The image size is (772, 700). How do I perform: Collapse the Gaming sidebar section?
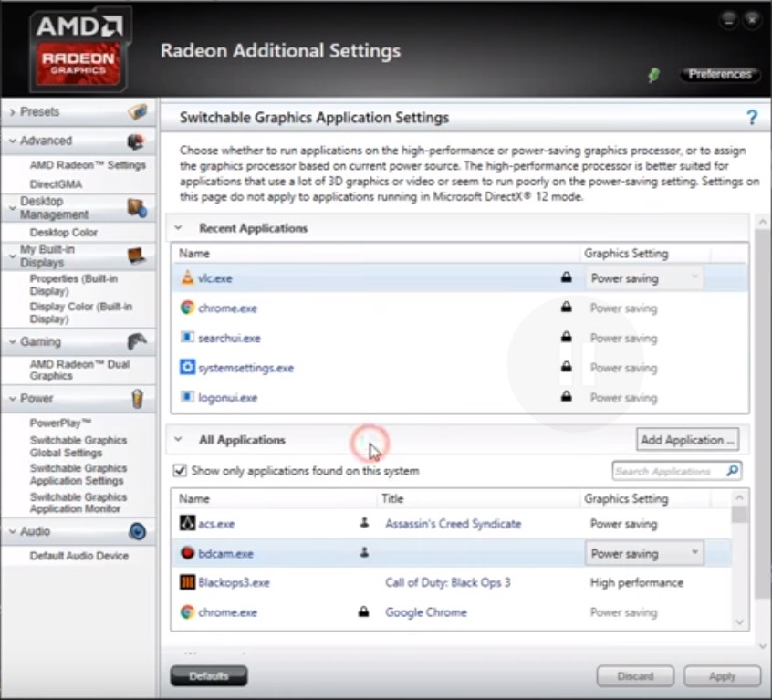pos(12,341)
